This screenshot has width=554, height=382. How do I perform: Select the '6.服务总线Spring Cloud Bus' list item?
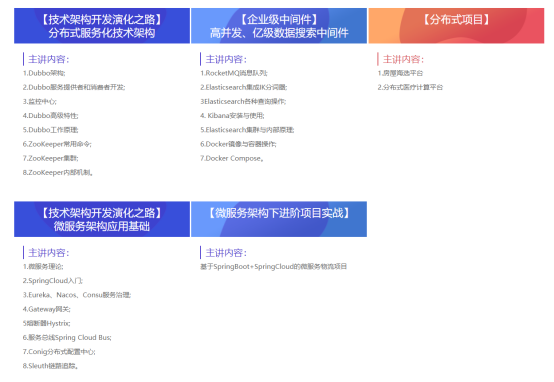(x=67, y=337)
